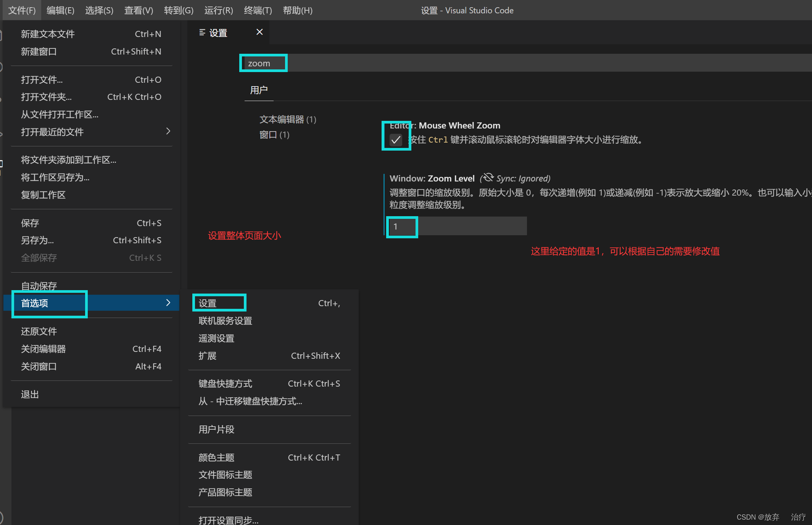The width and height of the screenshot is (812, 525).
Task: Enable 自动保存 in the File menu
Action: (x=39, y=286)
